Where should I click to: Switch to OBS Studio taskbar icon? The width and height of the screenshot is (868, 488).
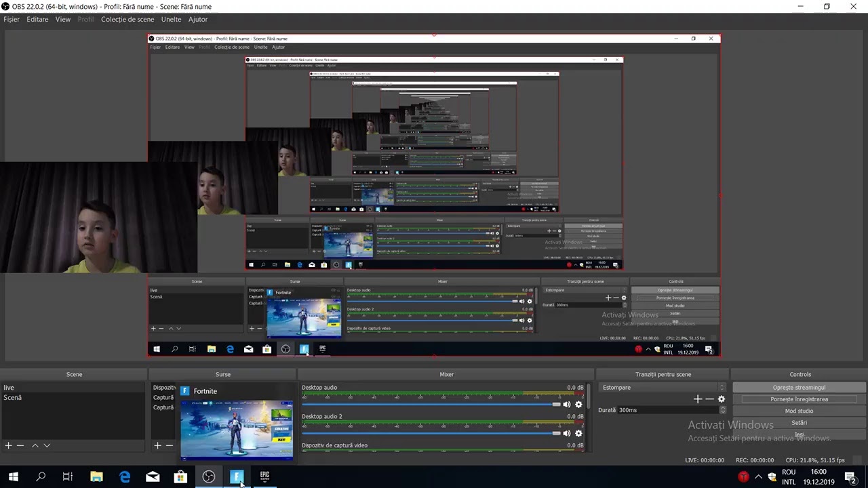pyautogui.click(x=209, y=476)
